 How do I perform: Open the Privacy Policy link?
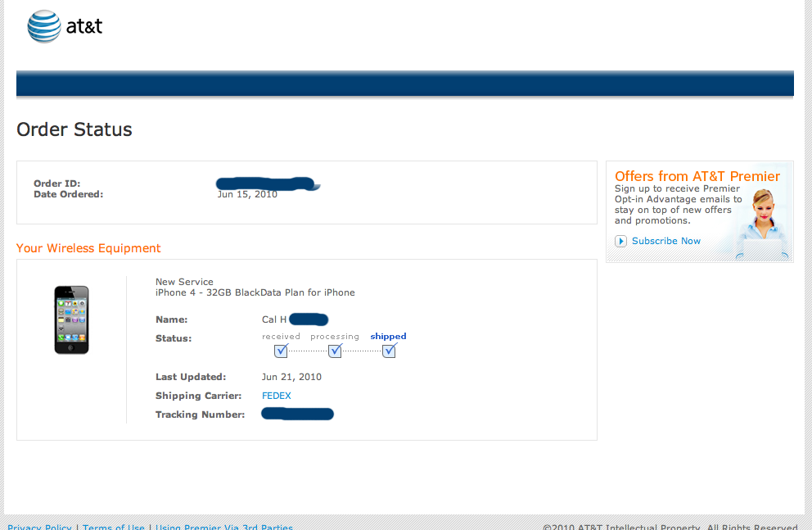39,527
